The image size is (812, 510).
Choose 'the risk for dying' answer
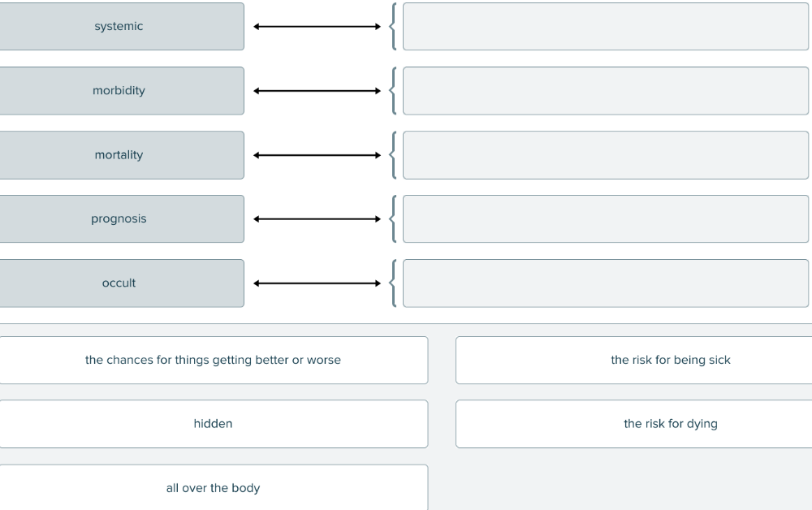tap(670, 424)
